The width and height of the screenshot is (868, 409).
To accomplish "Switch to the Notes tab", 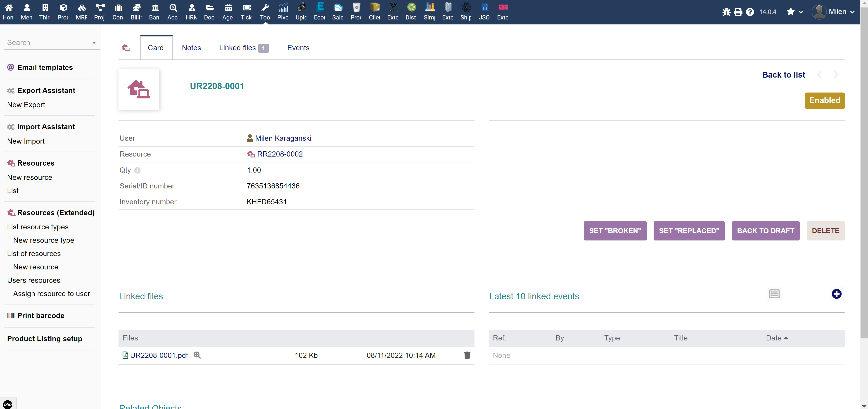I will (191, 48).
